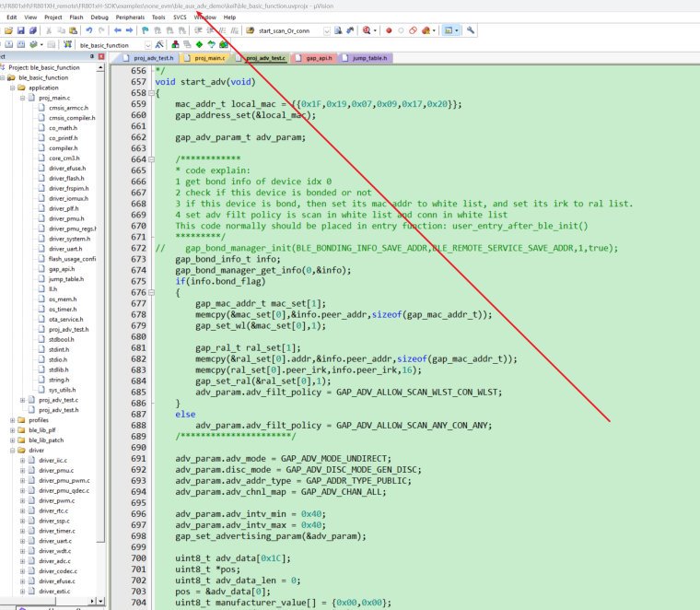Select gap_api.h in the project tree
The width and height of the screenshot is (700, 610).
[x=61, y=269]
